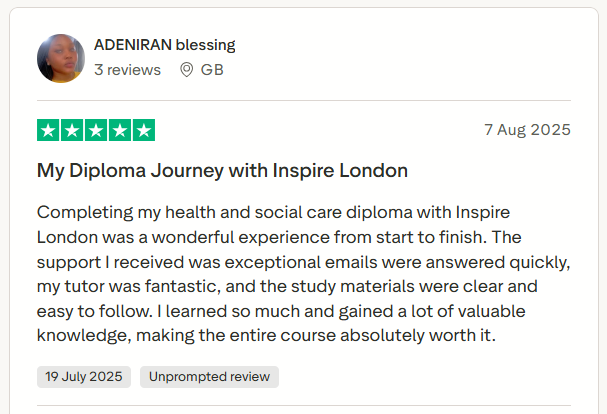Click the Unprompted review badge
The image size is (607, 414).
click(210, 377)
